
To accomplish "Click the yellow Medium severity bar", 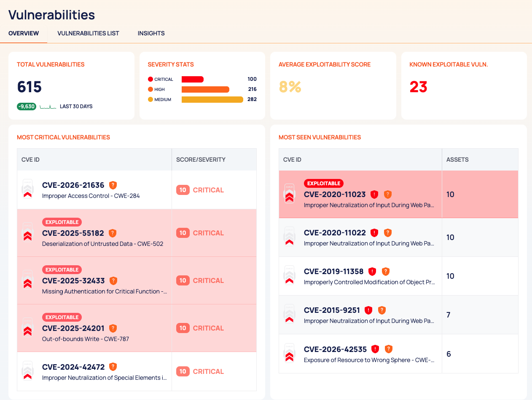I will coord(212,99).
